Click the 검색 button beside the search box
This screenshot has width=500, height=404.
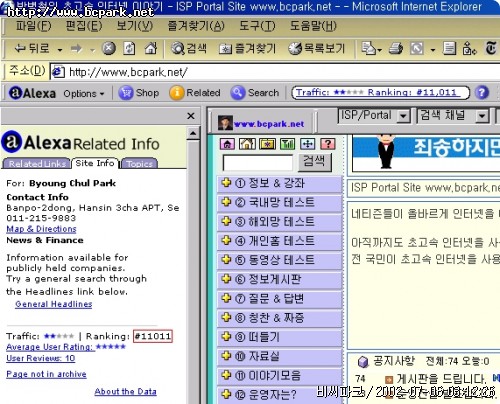point(314,162)
